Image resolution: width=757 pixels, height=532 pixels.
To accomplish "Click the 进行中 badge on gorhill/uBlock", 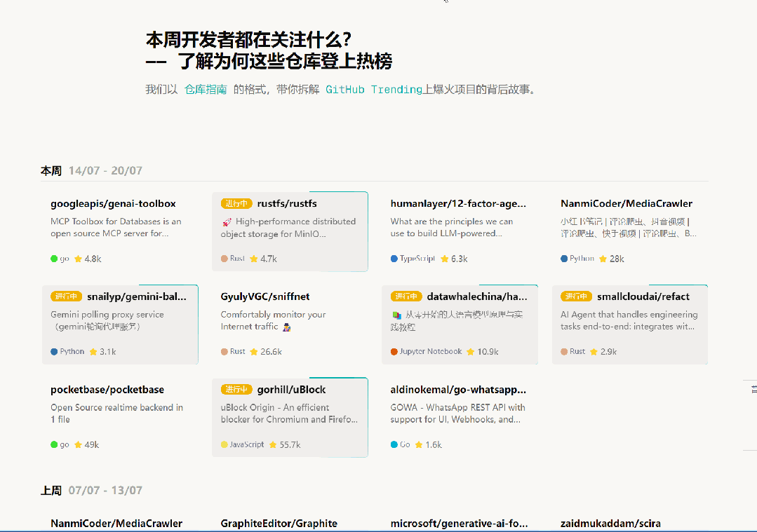I will tap(236, 390).
